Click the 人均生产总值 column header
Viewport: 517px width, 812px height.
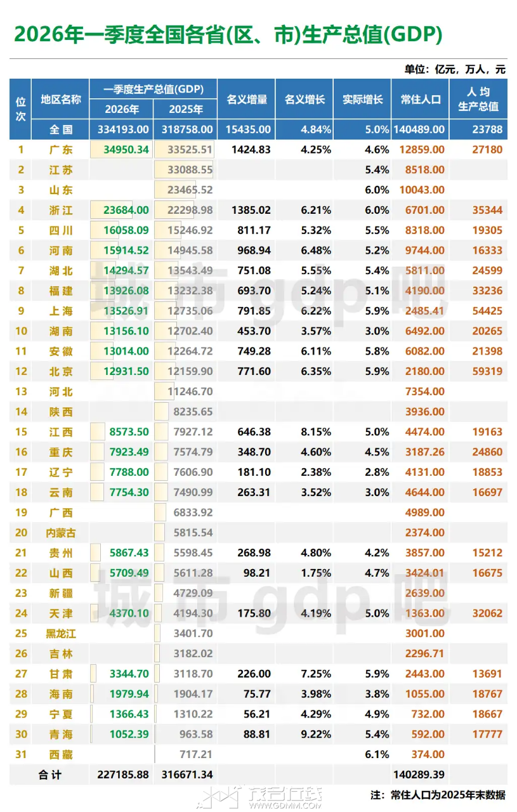point(479,99)
